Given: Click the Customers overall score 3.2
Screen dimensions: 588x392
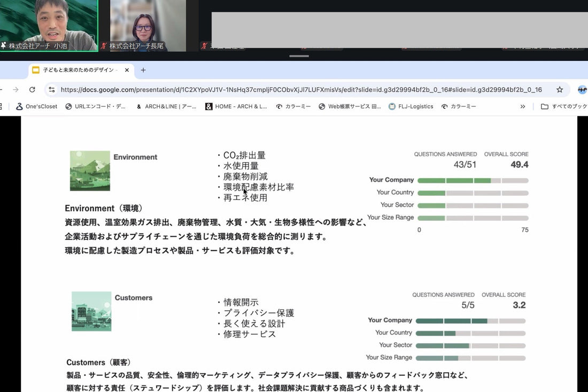Looking at the screenshot, I should [x=519, y=305].
